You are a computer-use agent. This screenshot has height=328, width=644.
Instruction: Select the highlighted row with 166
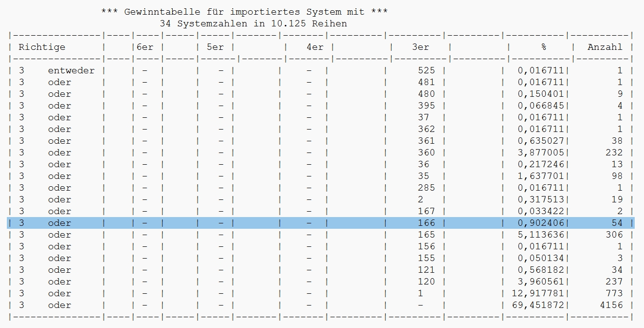[321, 223]
